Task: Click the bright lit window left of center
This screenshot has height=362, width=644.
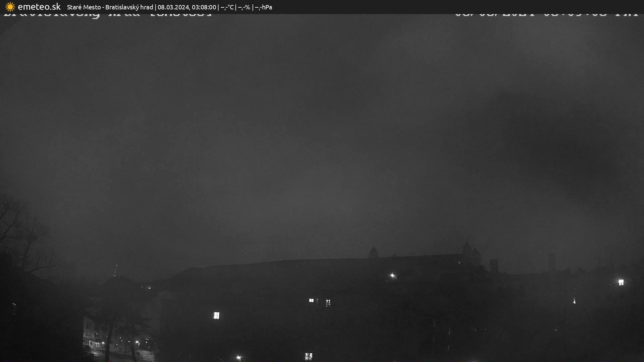Action: point(216,315)
